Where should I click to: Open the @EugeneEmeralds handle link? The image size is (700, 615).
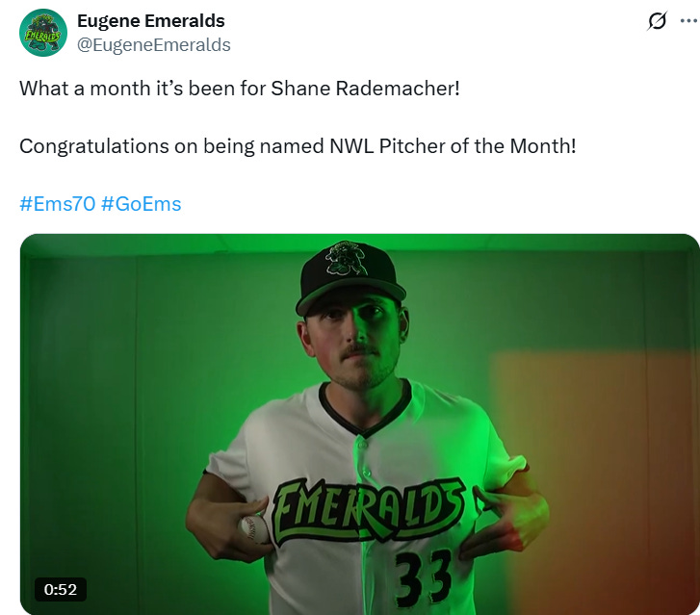[x=153, y=45]
